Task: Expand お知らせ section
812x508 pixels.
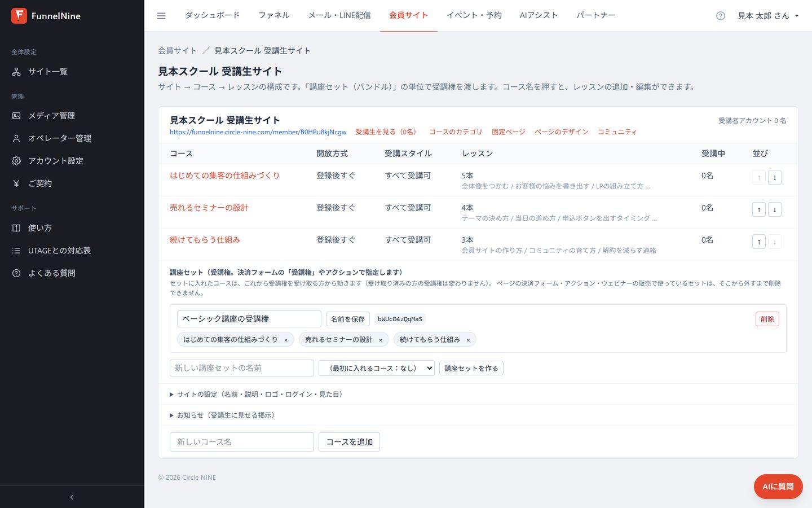Action: 223,415
